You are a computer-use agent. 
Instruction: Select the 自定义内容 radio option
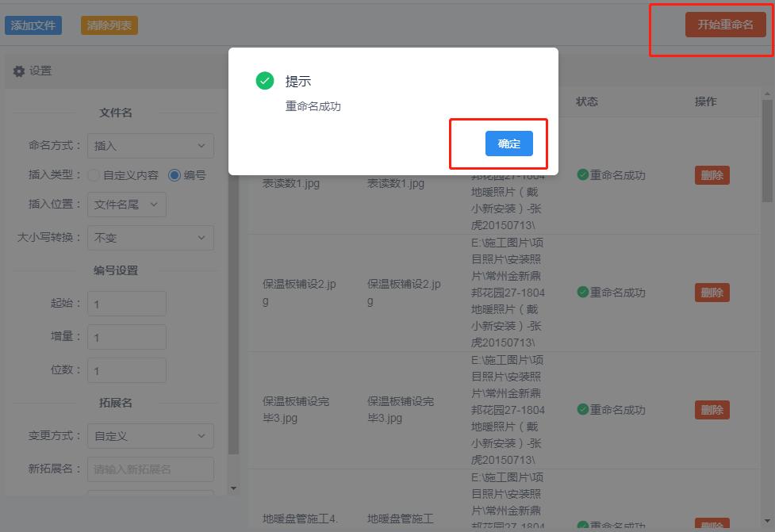[x=92, y=176]
